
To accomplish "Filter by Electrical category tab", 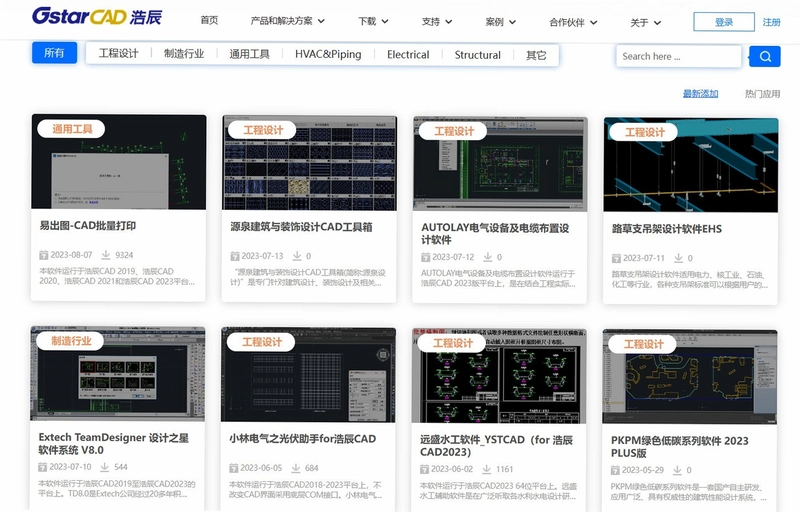I will click(x=408, y=55).
